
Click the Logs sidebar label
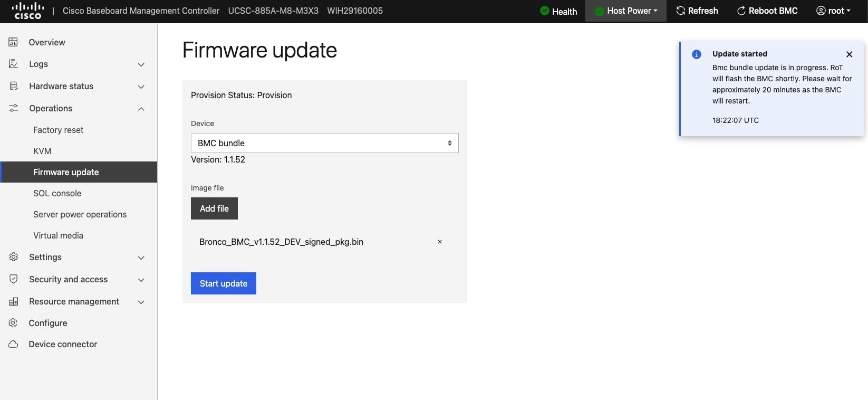click(x=38, y=64)
